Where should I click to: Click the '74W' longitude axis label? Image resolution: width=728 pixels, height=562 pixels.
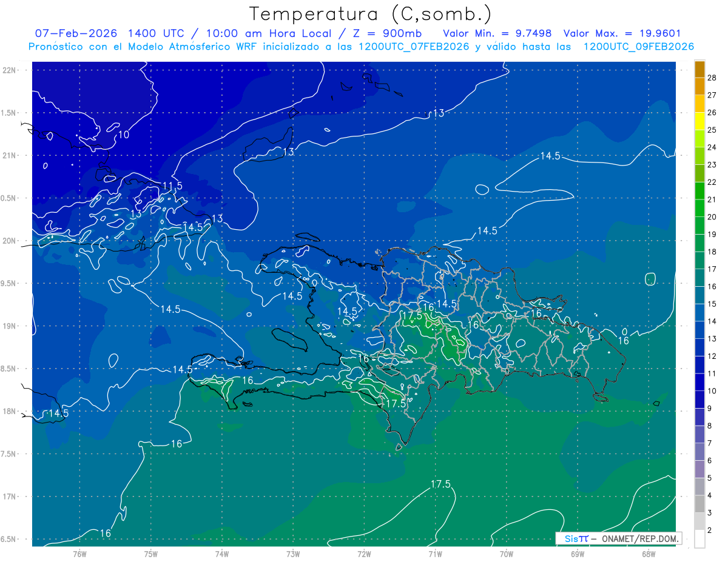(x=222, y=554)
